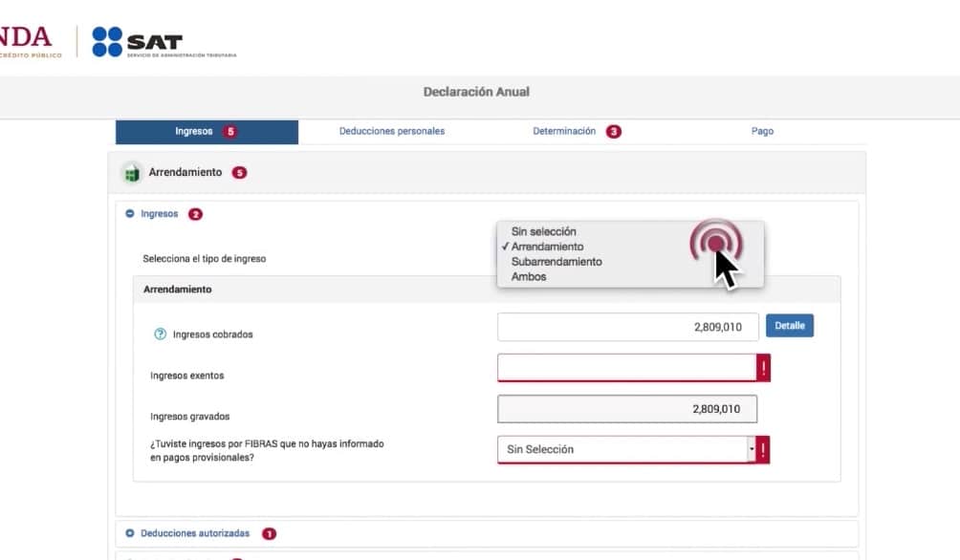Image resolution: width=960 pixels, height=560 pixels.
Task: Select Subarrendamiento option in the list
Action: pos(556,261)
